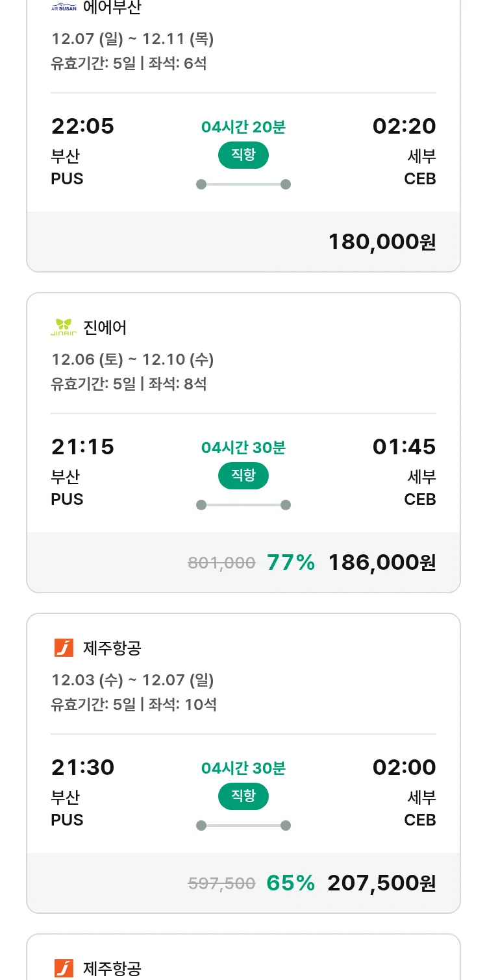The image size is (487, 980).
Task: Tap the Jin Air butterfly logo
Action: tap(64, 327)
